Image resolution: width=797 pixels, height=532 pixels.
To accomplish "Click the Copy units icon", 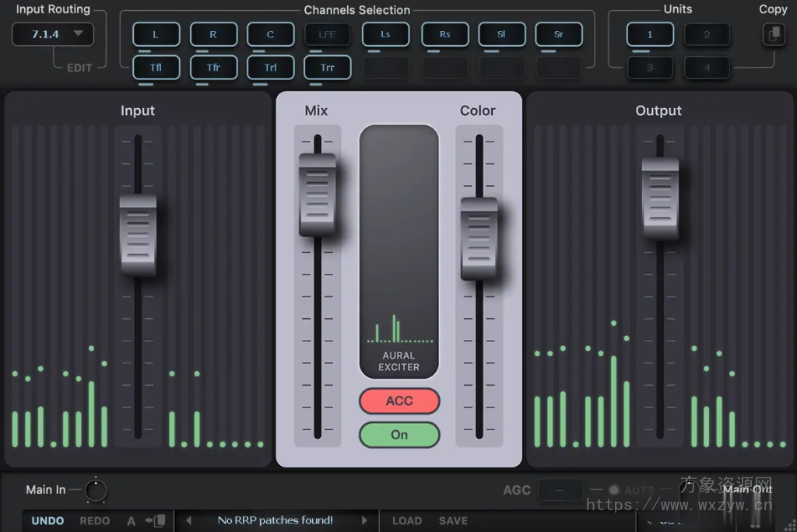I will pyautogui.click(x=773, y=34).
